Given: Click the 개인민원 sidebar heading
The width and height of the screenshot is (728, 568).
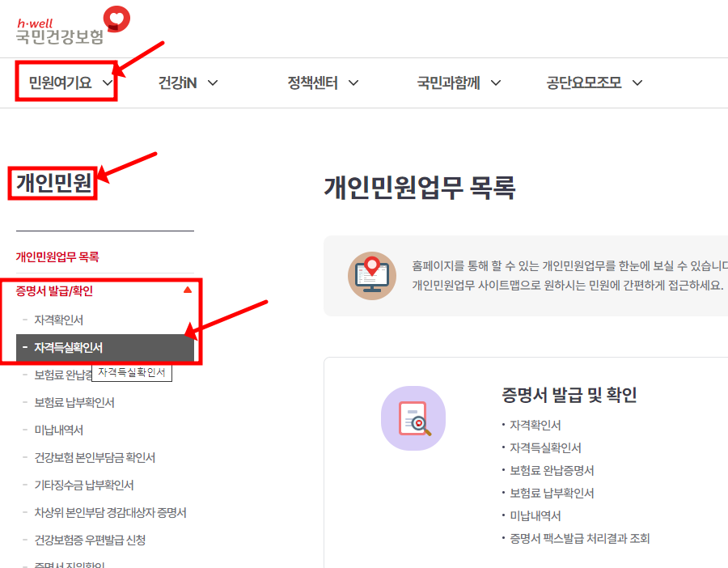Looking at the screenshot, I should (x=54, y=183).
